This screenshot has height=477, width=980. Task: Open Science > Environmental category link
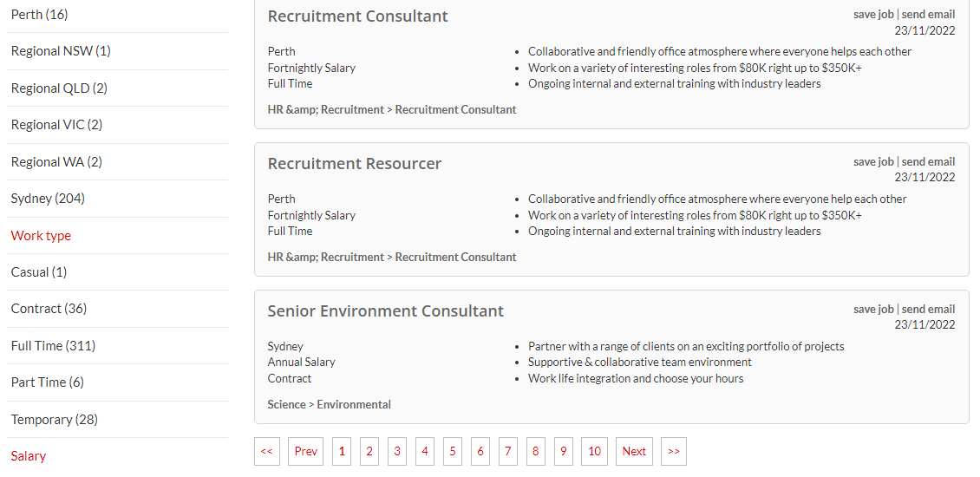[329, 404]
